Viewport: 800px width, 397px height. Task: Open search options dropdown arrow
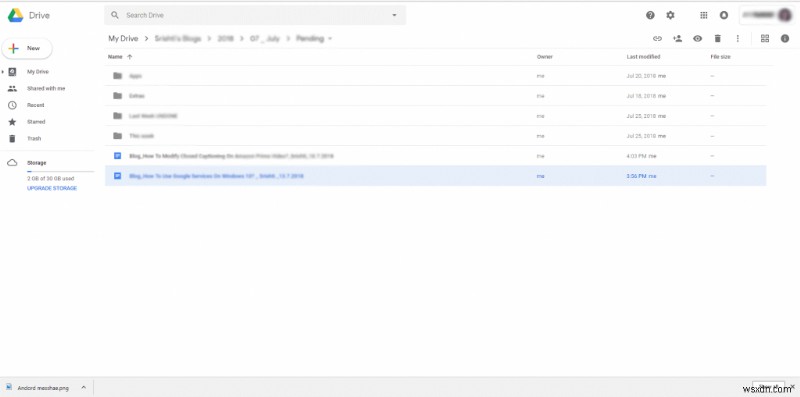[x=394, y=15]
